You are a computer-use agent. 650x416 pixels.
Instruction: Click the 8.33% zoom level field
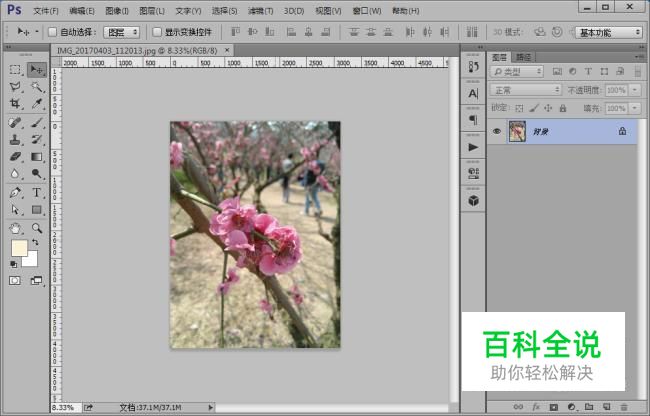[x=65, y=408]
